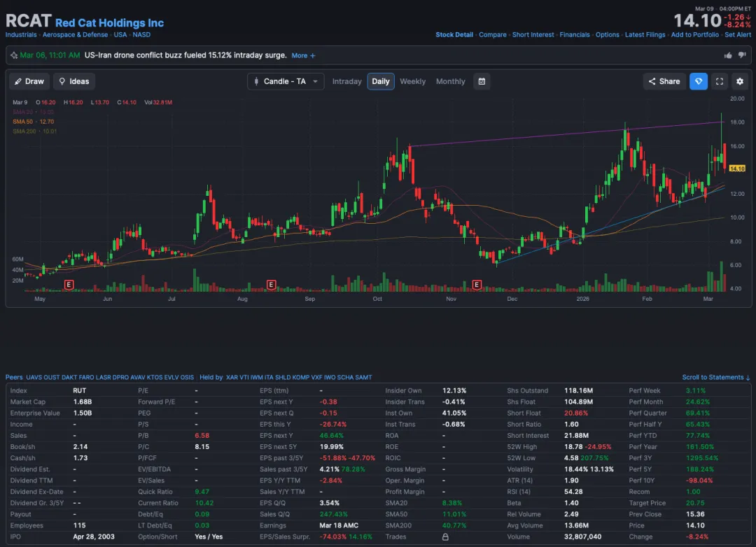
Task: Click Scroll to Statements link
Action: click(x=715, y=377)
